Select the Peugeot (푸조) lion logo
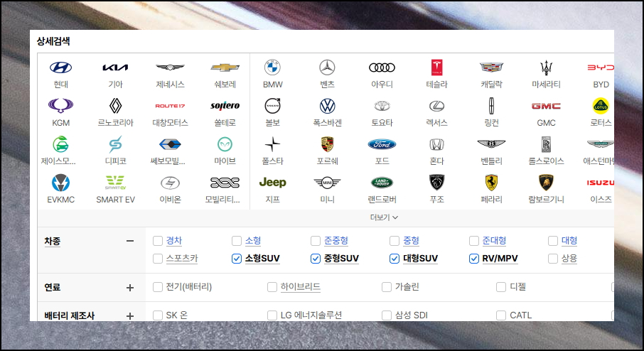644x351 pixels. (436, 183)
